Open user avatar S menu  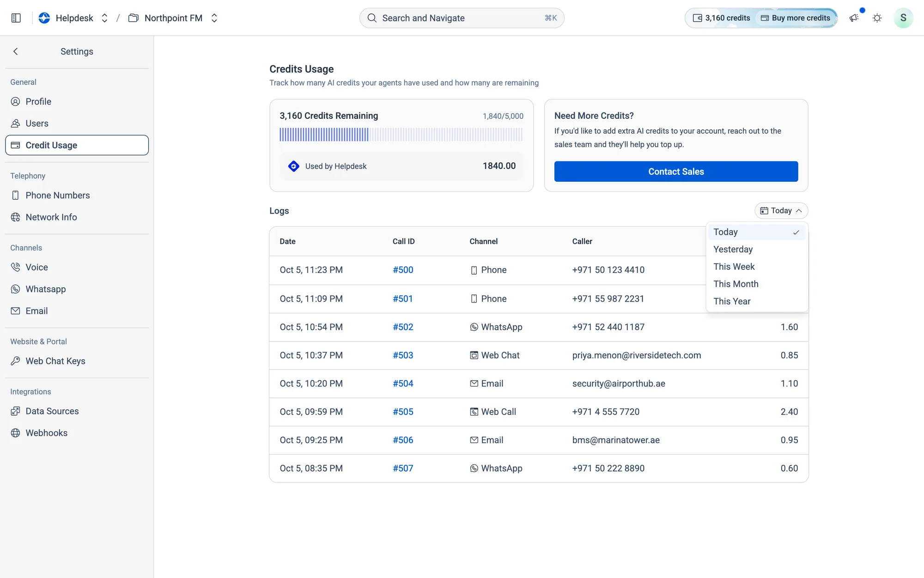(903, 18)
